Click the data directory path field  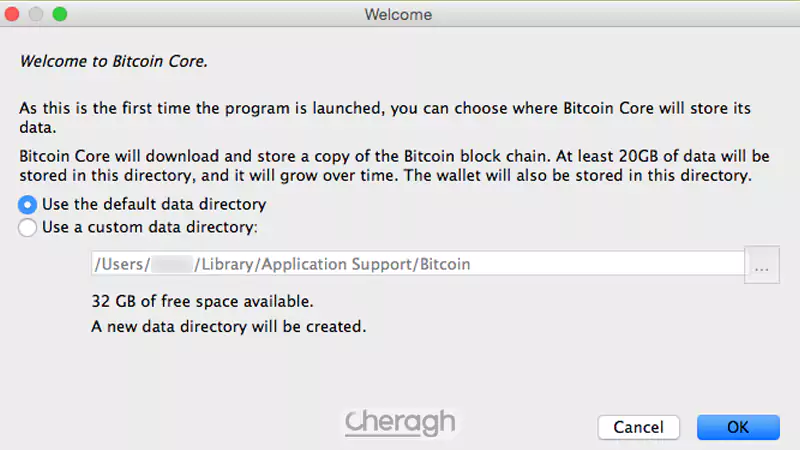(x=417, y=264)
